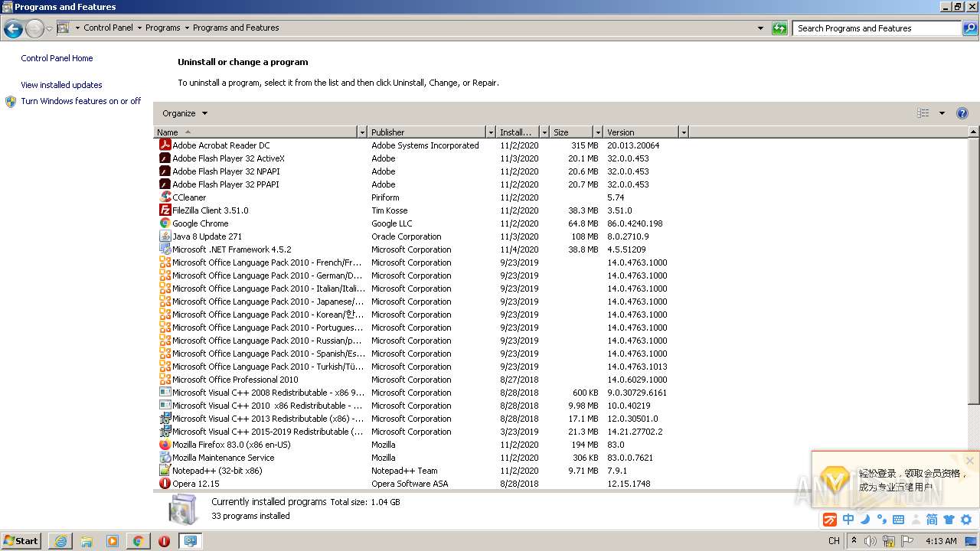Open the Size column filter dropdown

(596, 132)
